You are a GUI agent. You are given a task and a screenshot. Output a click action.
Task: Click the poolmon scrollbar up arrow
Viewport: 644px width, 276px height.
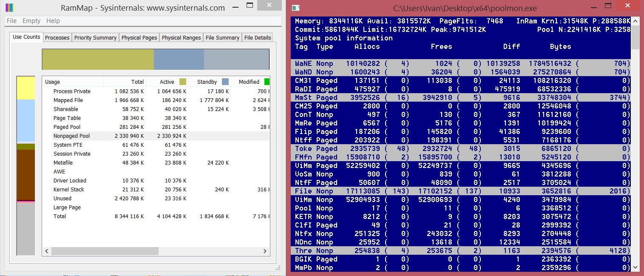point(635,21)
